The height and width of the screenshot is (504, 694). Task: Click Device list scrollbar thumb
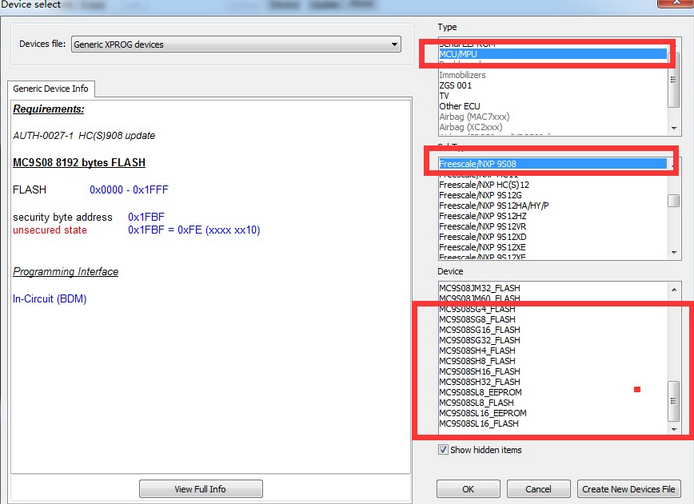coord(674,401)
